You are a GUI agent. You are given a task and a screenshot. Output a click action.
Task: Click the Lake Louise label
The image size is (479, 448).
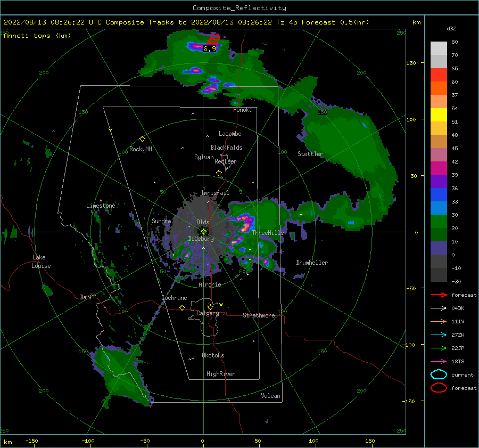coord(41,262)
